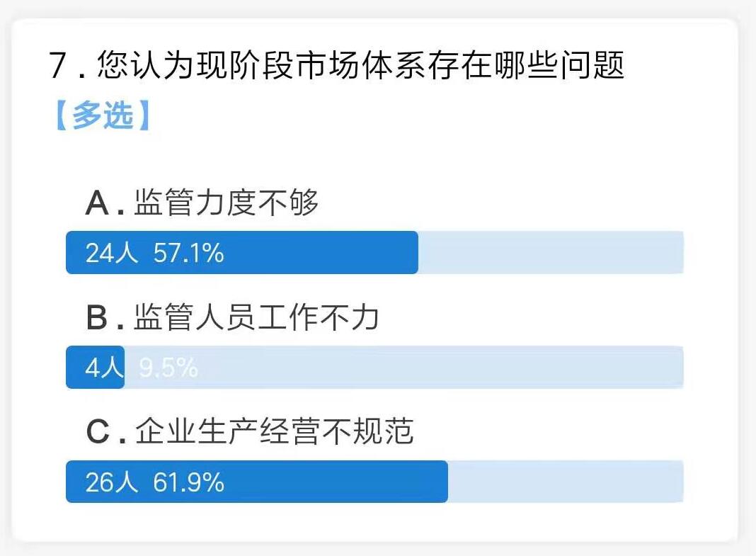Click the filled blue bar of option A

coord(242,252)
